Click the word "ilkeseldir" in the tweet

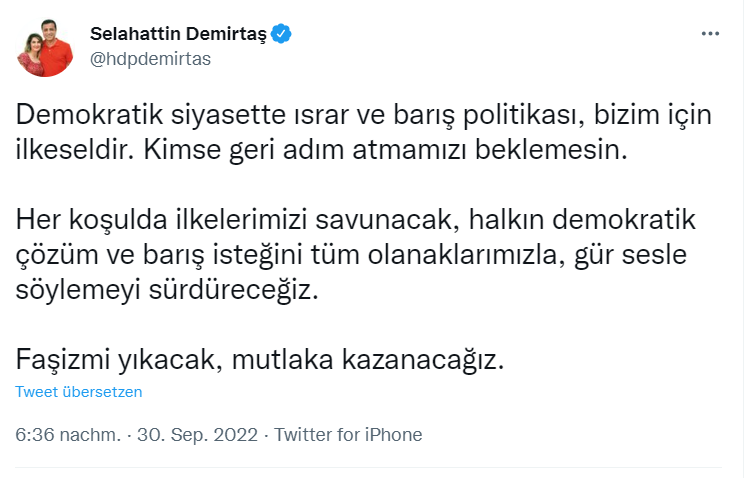click(67, 155)
